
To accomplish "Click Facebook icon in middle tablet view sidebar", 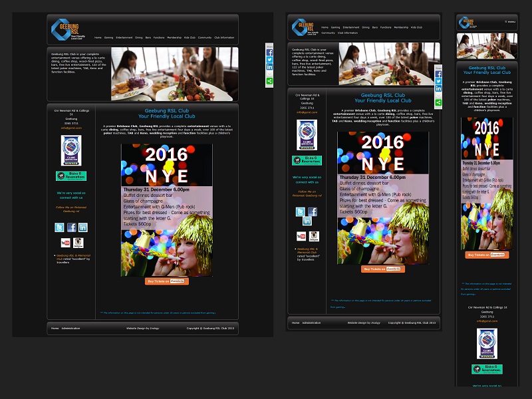I will coord(313,211).
